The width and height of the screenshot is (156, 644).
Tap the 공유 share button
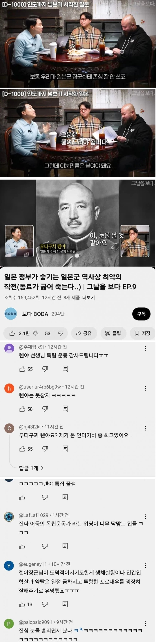[x=84, y=333]
